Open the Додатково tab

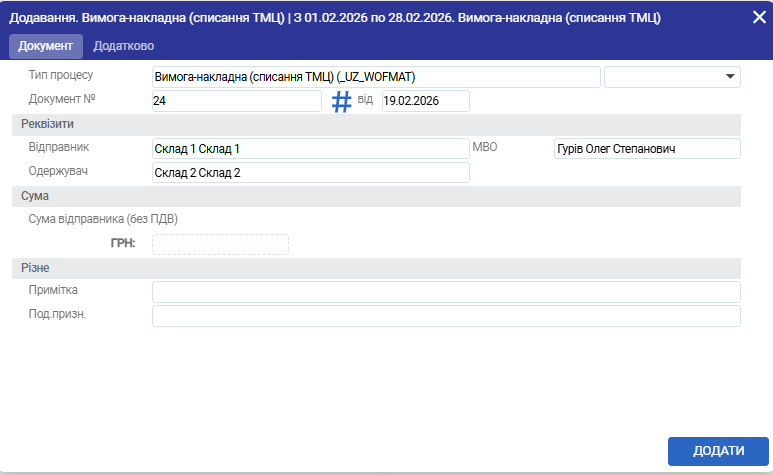click(x=124, y=46)
